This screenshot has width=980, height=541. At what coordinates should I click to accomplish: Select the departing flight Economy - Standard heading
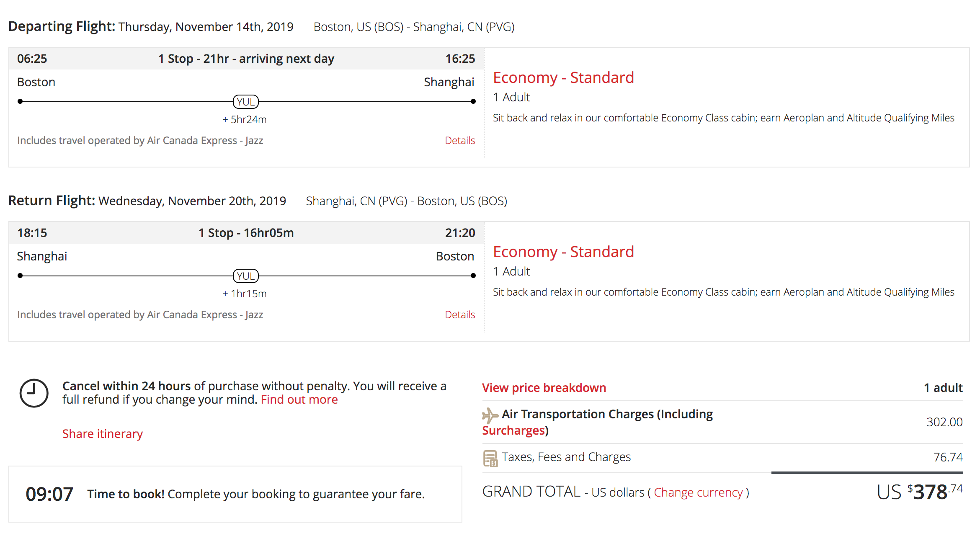coord(563,78)
